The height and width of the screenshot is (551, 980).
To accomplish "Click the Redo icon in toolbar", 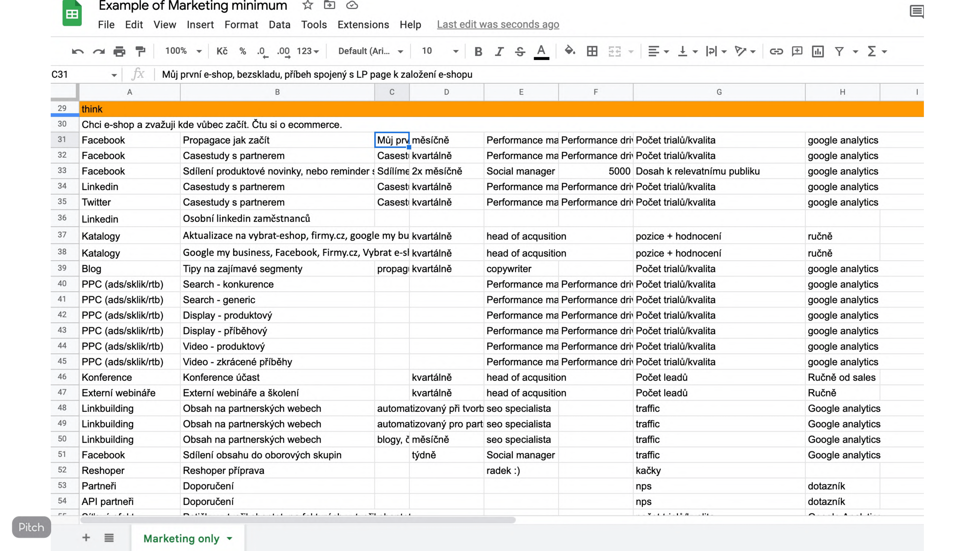I will [x=98, y=51].
